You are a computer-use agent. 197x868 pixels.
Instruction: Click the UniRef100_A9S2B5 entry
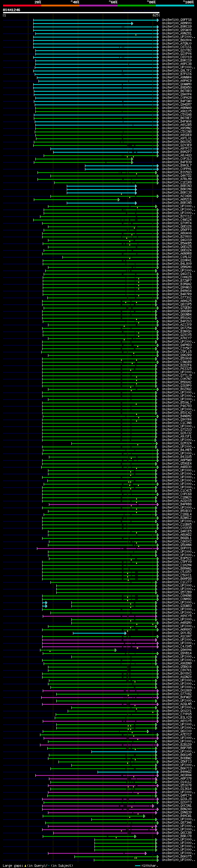click(177, 125)
